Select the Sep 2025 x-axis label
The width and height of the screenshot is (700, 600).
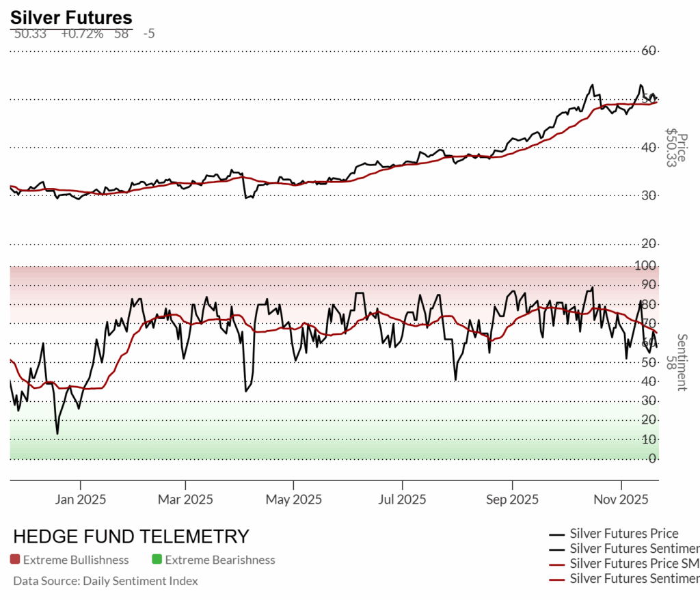[511, 500]
